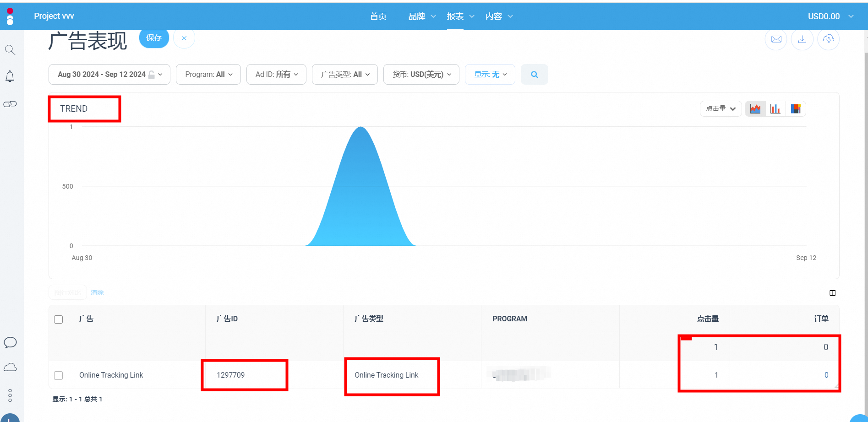
Task: Click the order count 0 link in row
Action: [x=826, y=375]
